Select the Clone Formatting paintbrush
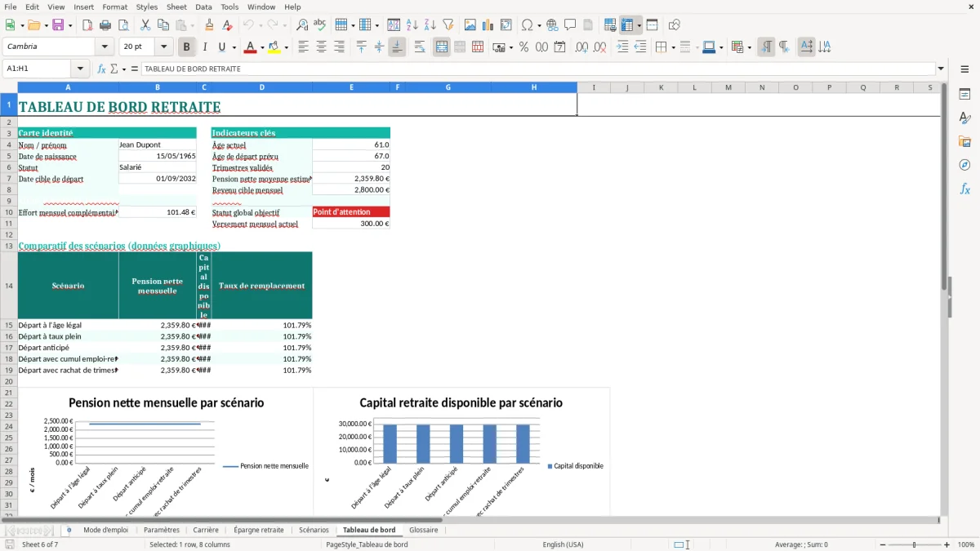 209,25
